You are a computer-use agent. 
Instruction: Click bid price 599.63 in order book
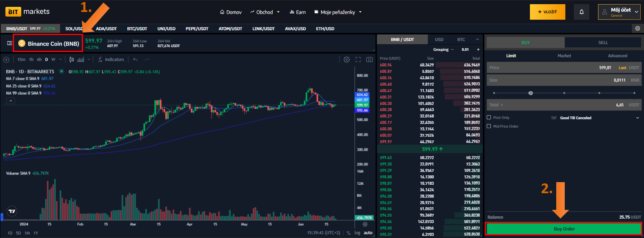coord(385,157)
